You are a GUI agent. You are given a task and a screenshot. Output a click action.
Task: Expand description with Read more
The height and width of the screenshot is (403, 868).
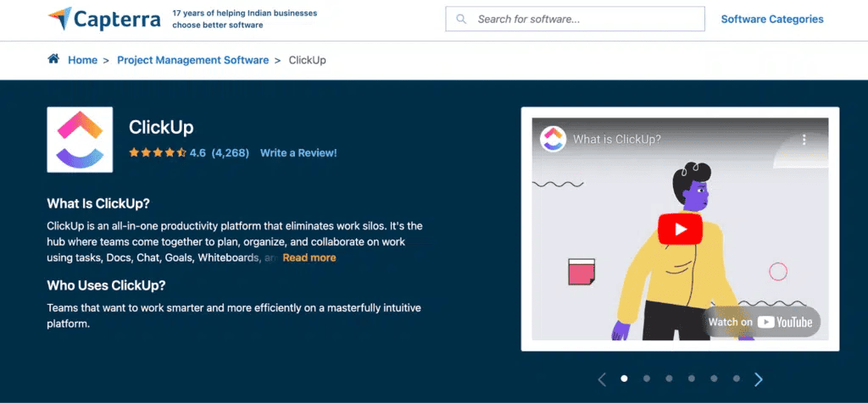[x=309, y=257]
